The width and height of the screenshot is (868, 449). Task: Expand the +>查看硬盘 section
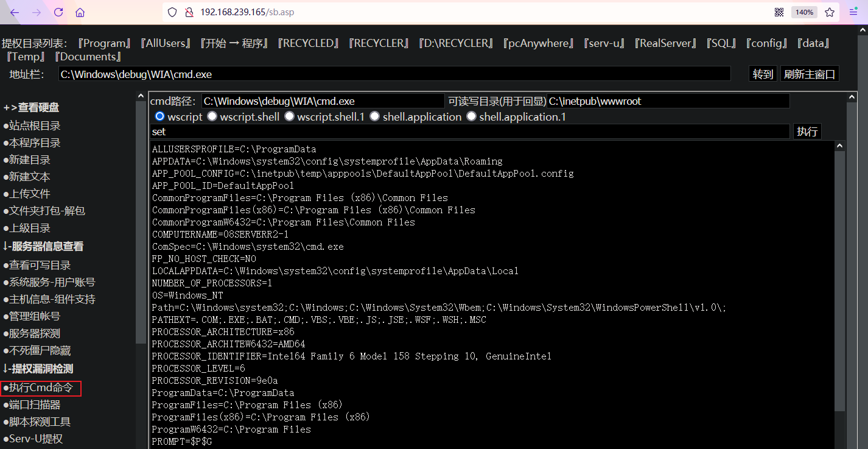coord(31,108)
